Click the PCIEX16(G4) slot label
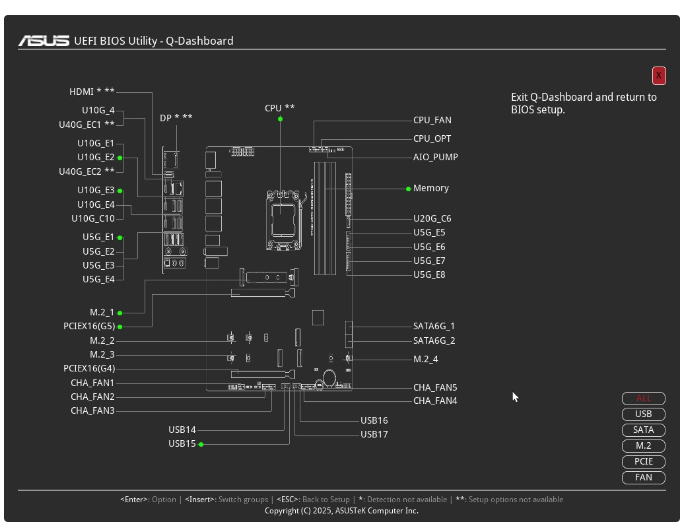The width and height of the screenshot is (685, 525). (89, 369)
